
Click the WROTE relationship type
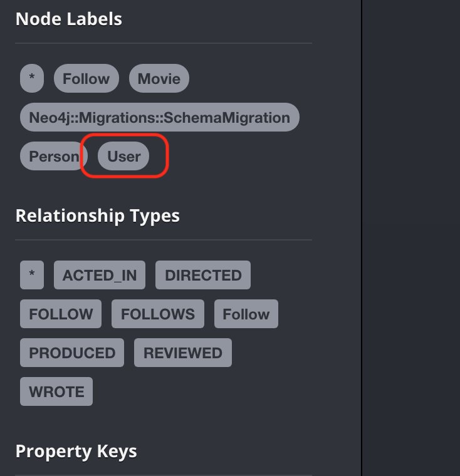click(56, 391)
